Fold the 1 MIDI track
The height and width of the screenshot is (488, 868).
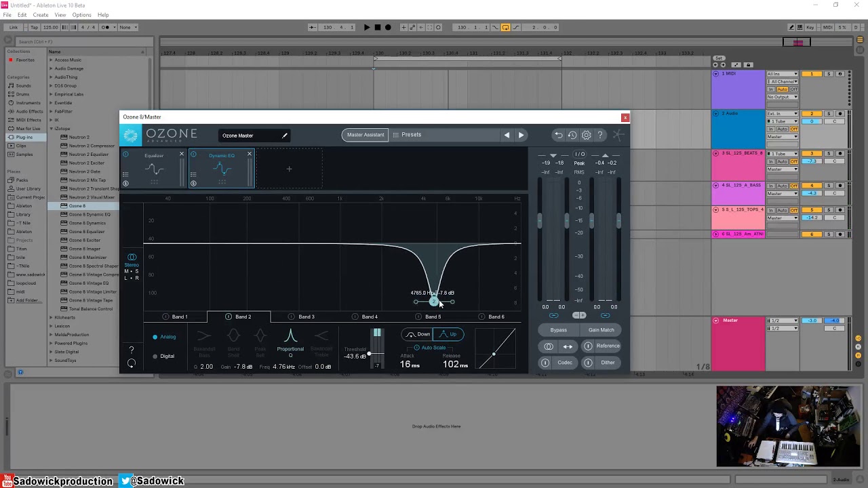point(716,74)
